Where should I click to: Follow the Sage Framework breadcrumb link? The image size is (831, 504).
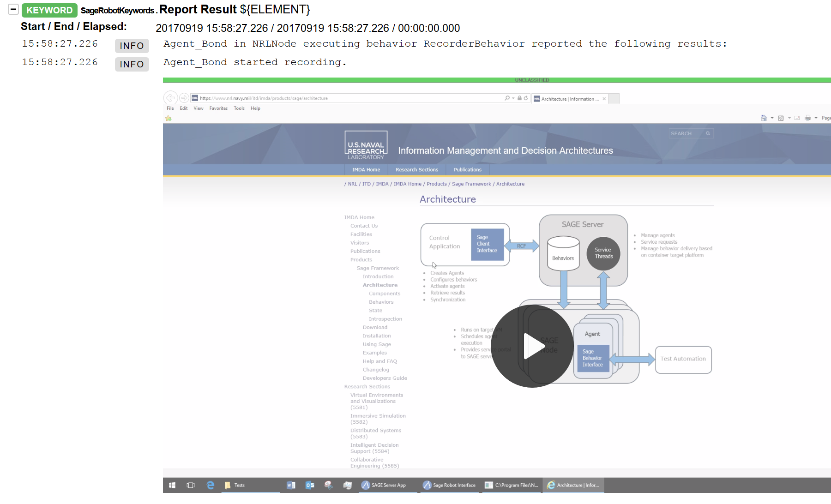[x=471, y=184]
